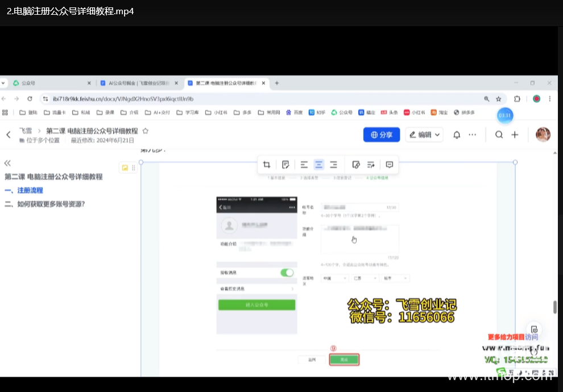Click the 03:31 recording timer bubble
Viewport: 563px width, 392px height.
(505, 115)
